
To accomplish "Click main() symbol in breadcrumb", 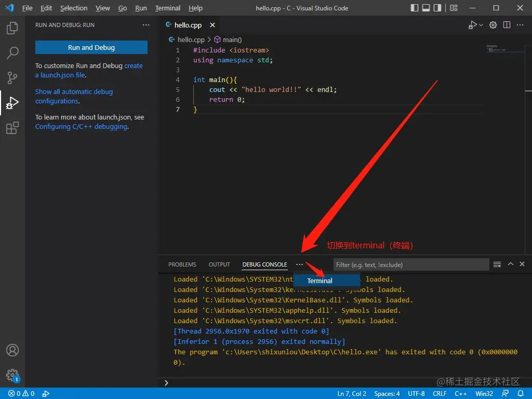I will 228,39.
